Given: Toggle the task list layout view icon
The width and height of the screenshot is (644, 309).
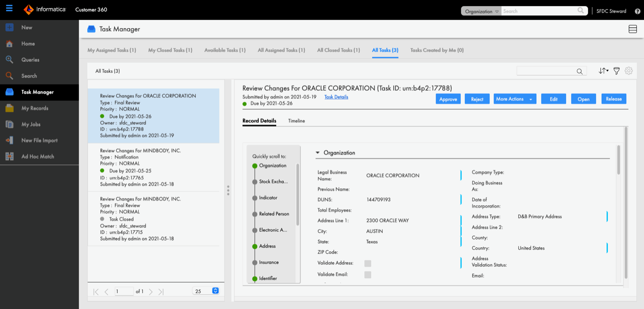Looking at the screenshot, I should coord(633,29).
